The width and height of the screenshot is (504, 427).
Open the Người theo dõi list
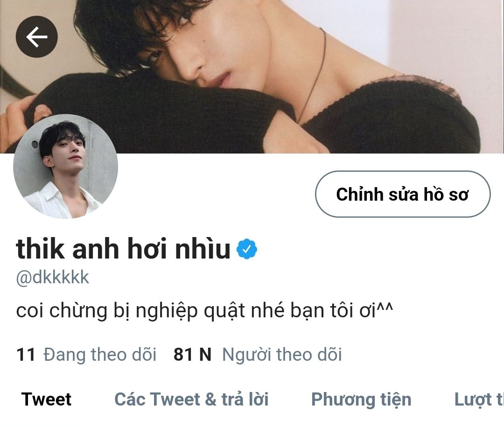coord(282,355)
